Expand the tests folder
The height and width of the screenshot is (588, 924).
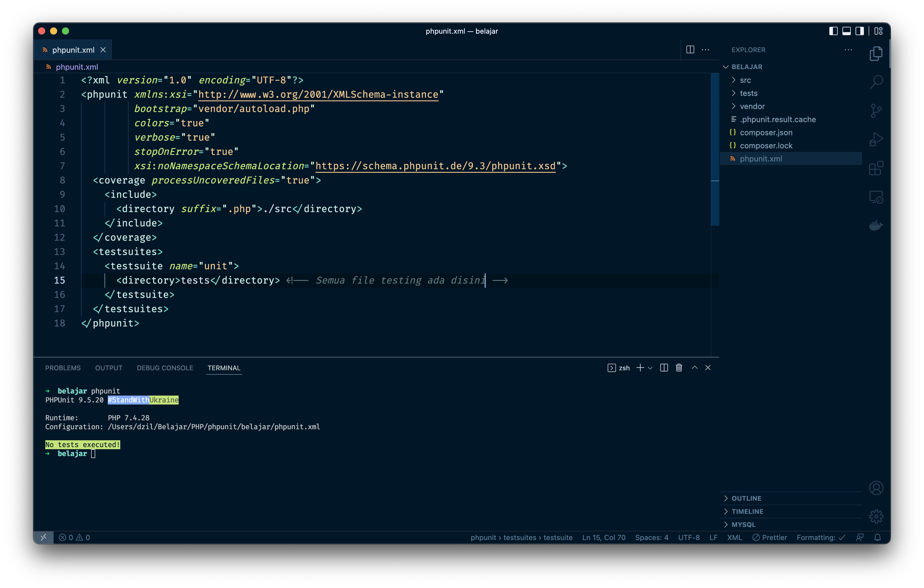click(x=791, y=93)
